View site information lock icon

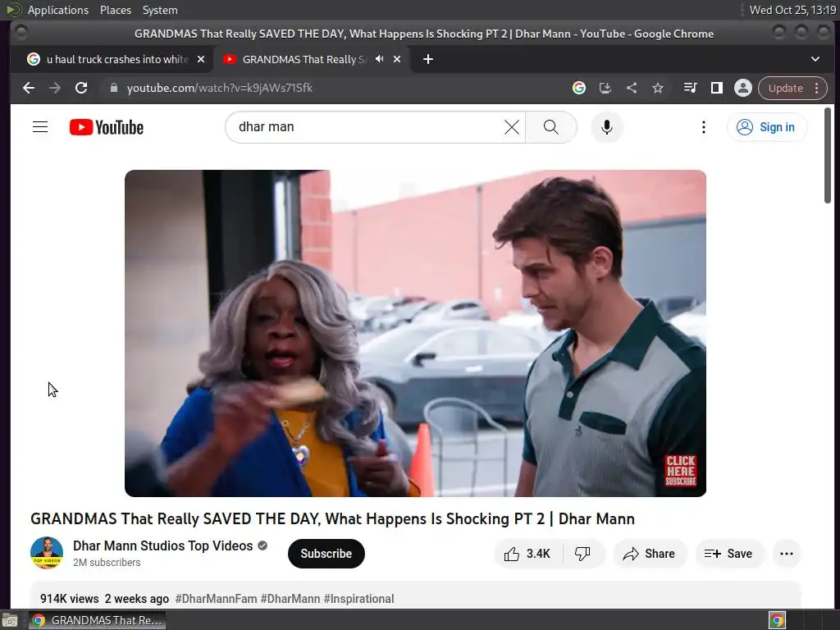113,88
